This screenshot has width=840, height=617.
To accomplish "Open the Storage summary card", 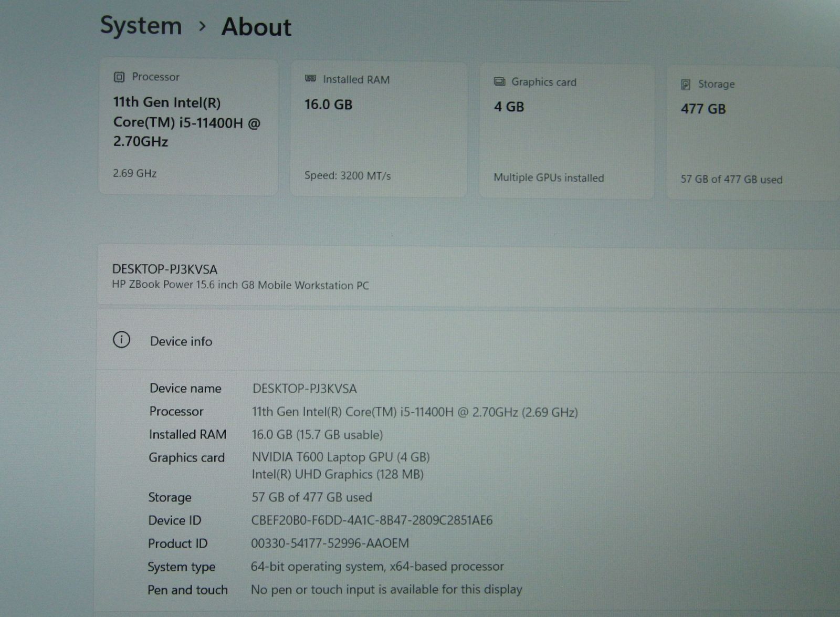I will [x=753, y=133].
